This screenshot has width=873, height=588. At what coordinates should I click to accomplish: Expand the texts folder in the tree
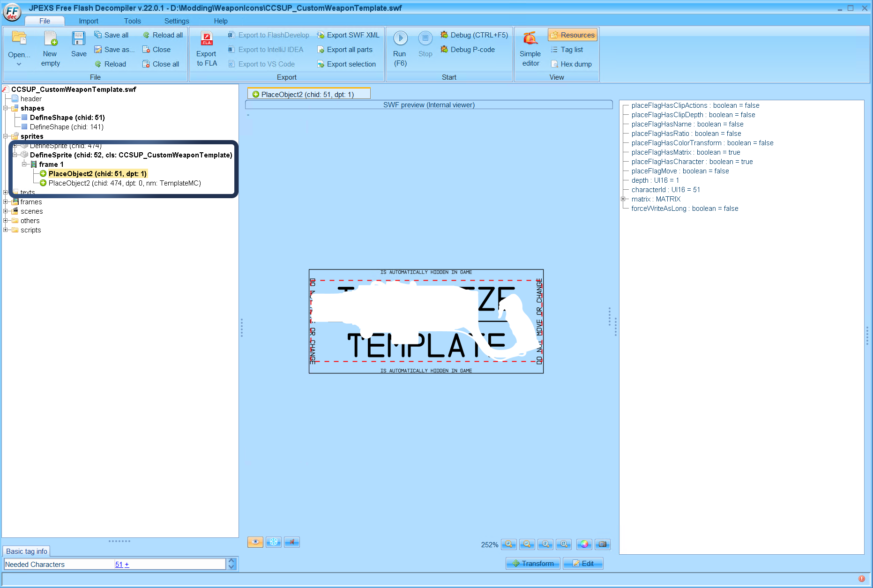tap(6, 192)
